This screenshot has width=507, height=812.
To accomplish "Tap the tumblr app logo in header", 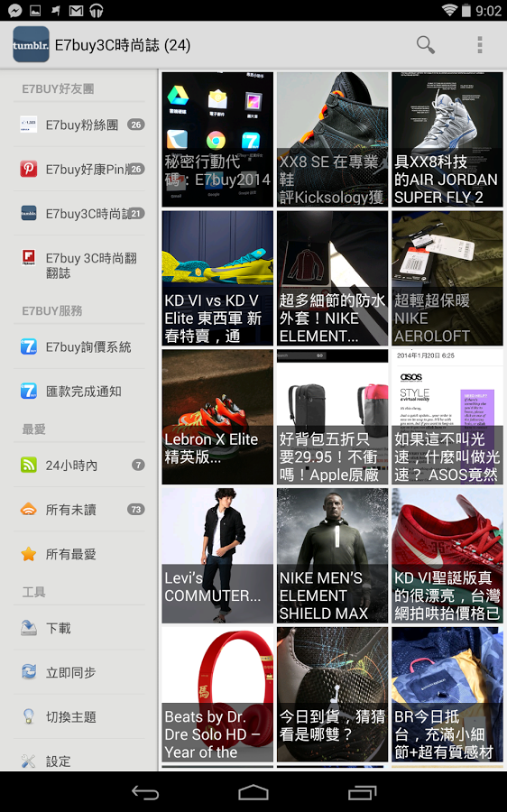I will coord(31,44).
